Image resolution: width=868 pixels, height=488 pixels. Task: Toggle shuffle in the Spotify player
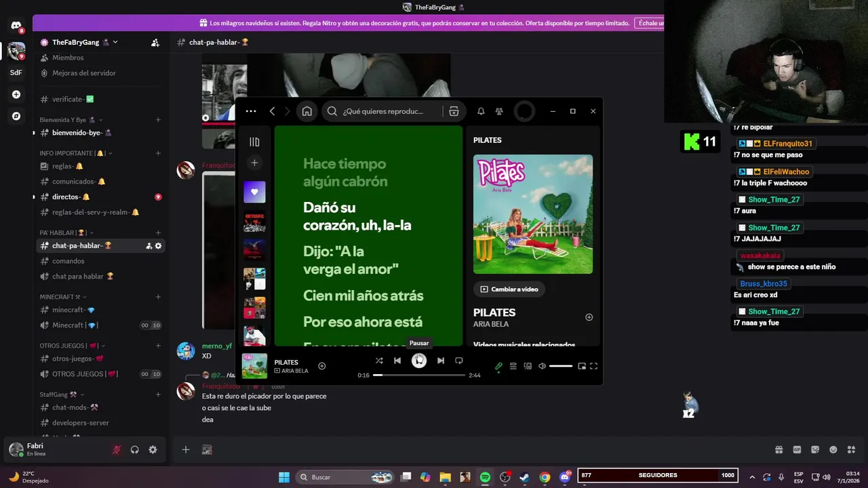click(x=379, y=361)
